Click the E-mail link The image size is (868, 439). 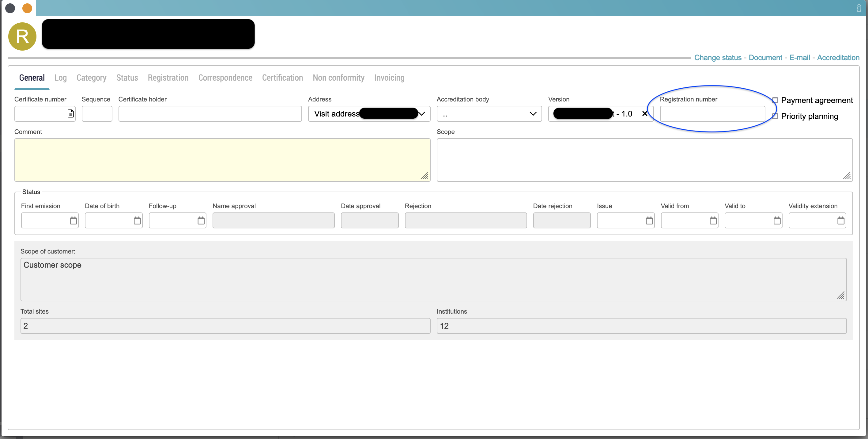(799, 58)
